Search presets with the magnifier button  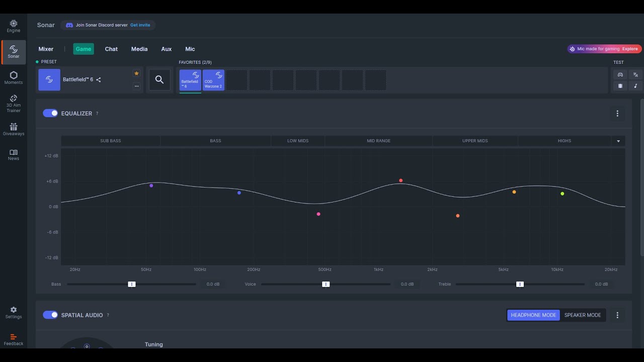point(159,79)
